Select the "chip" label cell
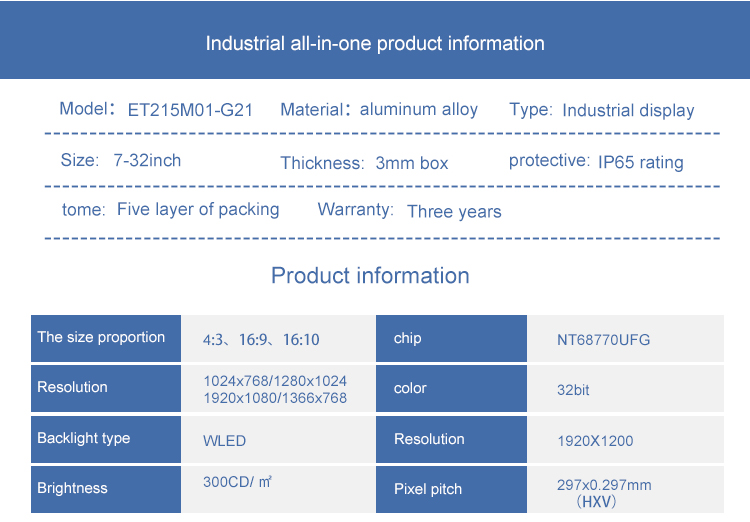This screenshot has height=522, width=750. tap(451, 338)
